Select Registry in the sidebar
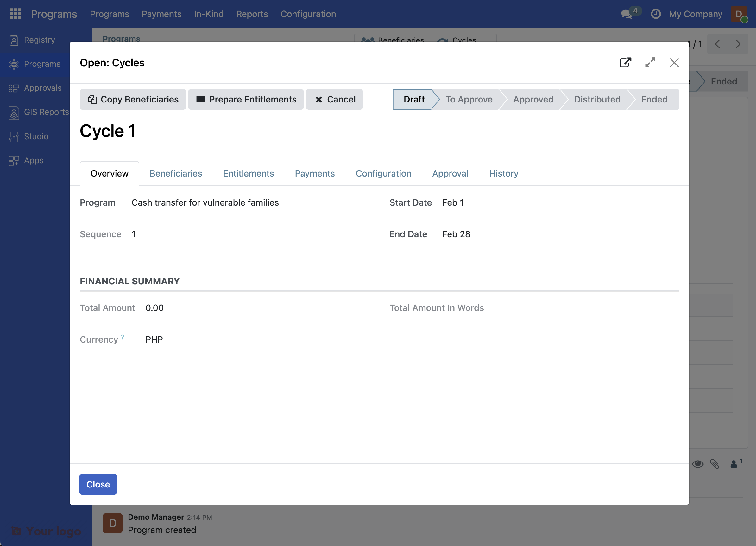The width and height of the screenshot is (756, 546). tap(39, 40)
